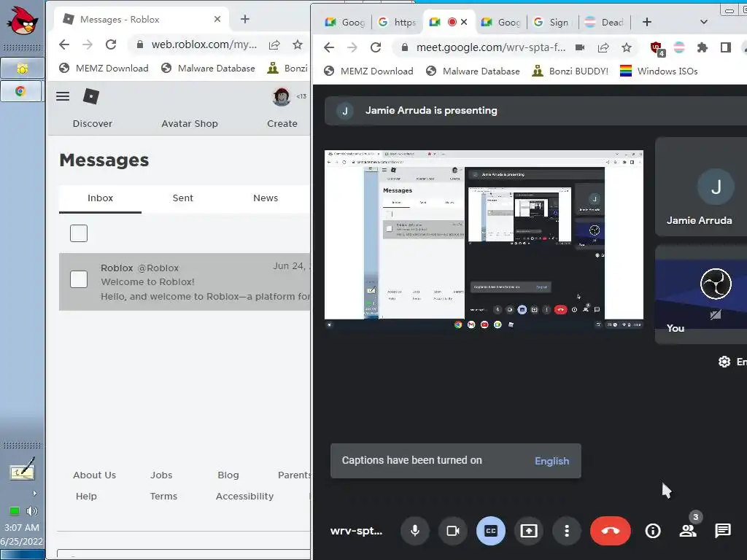This screenshot has height=560, width=747.
Task: Open the Extensions puzzle piece menu
Action: [703, 47]
